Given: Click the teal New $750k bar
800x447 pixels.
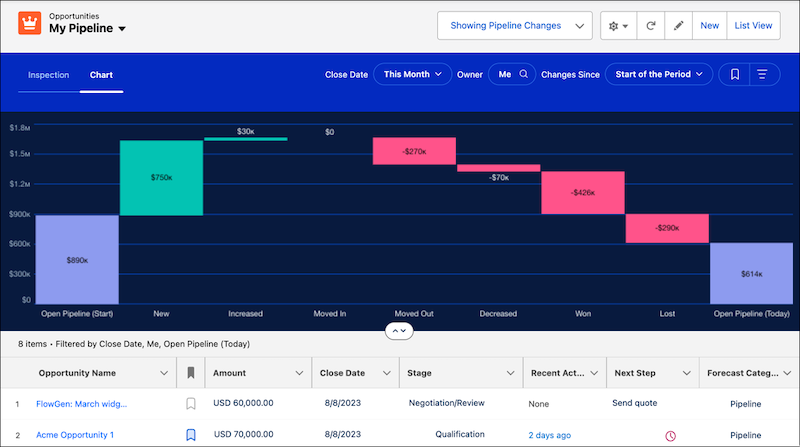Looking at the screenshot, I should coord(161,177).
